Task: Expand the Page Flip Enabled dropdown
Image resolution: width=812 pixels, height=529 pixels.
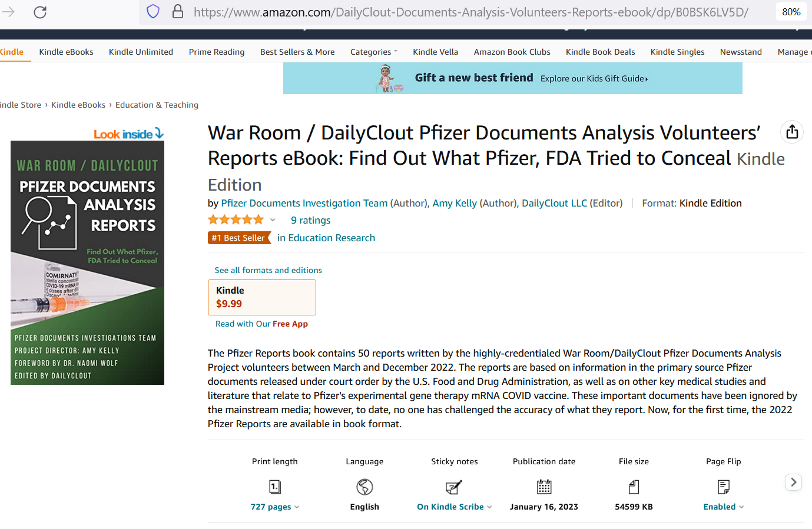Action: coord(723,507)
